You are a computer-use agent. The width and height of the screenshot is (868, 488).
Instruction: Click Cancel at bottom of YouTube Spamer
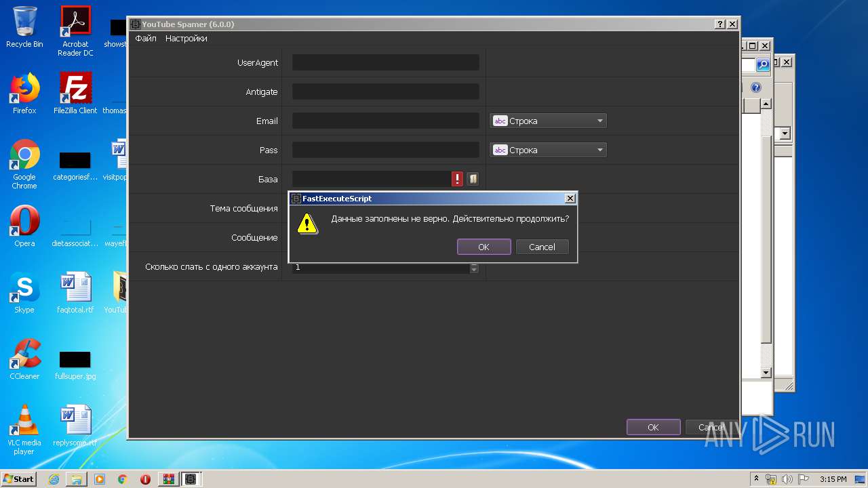tap(711, 427)
